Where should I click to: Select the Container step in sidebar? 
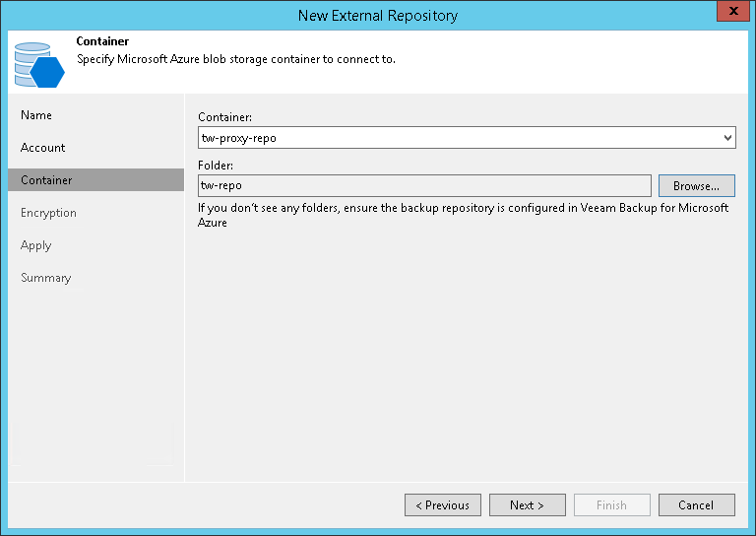coord(46,180)
